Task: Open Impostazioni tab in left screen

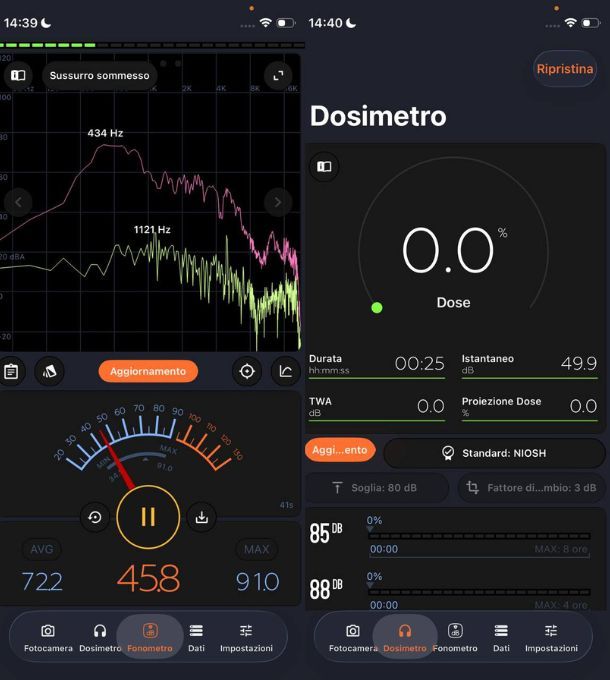Action: (246, 638)
